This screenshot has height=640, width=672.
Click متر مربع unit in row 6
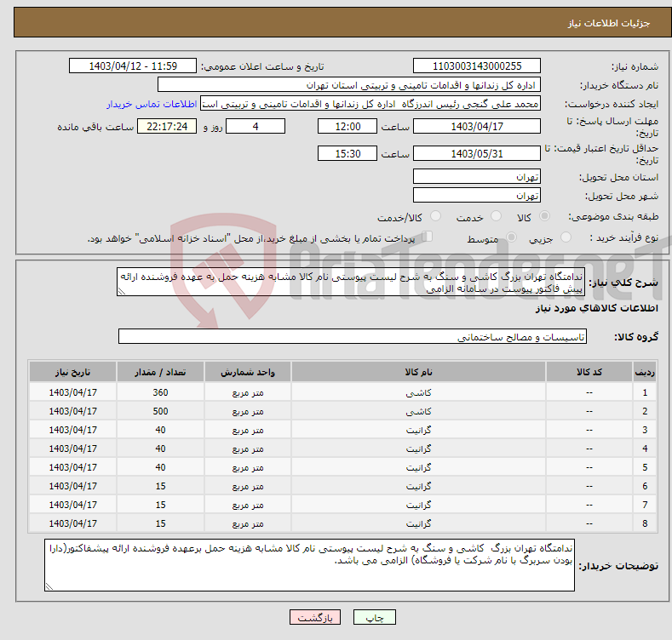coord(248,486)
